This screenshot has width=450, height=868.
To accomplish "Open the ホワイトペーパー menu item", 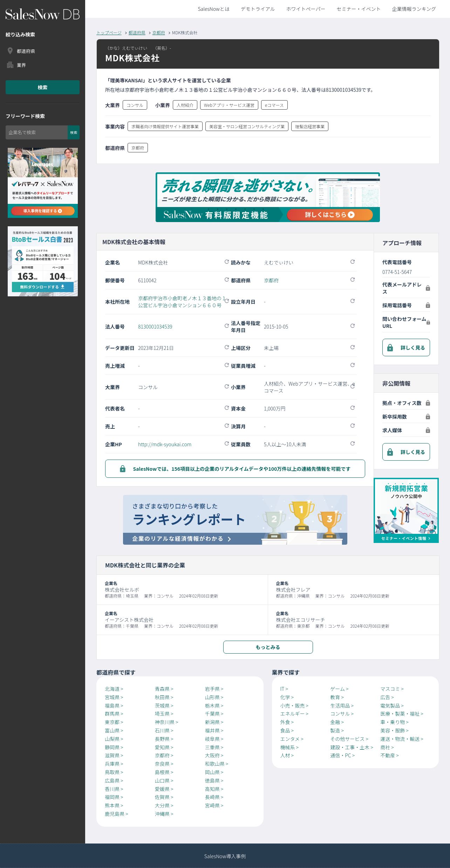I will [306, 9].
